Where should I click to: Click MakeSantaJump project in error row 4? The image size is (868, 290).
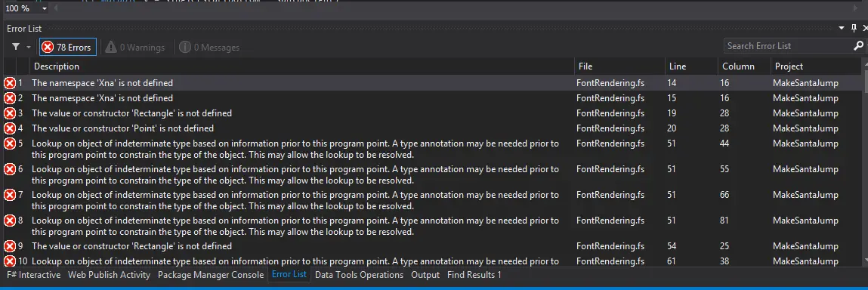click(x=805, y=128)
